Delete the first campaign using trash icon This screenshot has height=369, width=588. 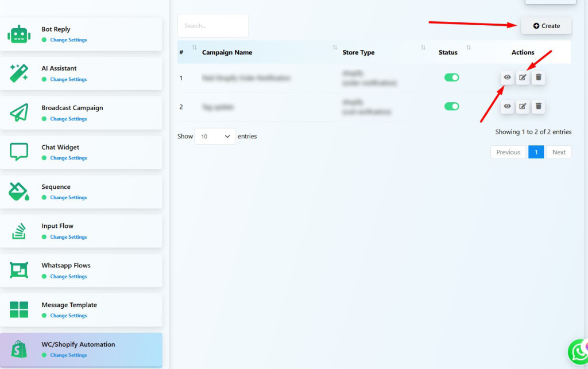[x=538, y=77]
